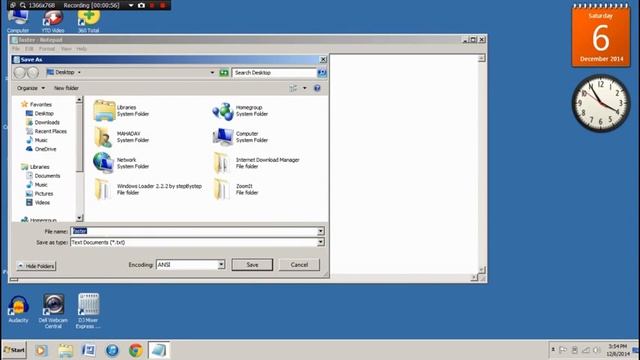Viewport: 640px width, 360px height.
Task: Open Notepad File menu
Action: pyautogui.click(x=16, y=49)
